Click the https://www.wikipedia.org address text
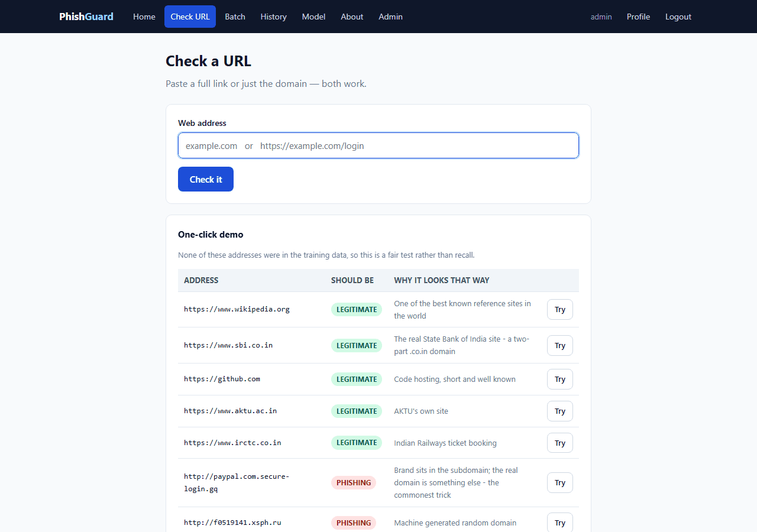Image resolution: width=757 pixels, height=532 pixels. coord(237,309)
